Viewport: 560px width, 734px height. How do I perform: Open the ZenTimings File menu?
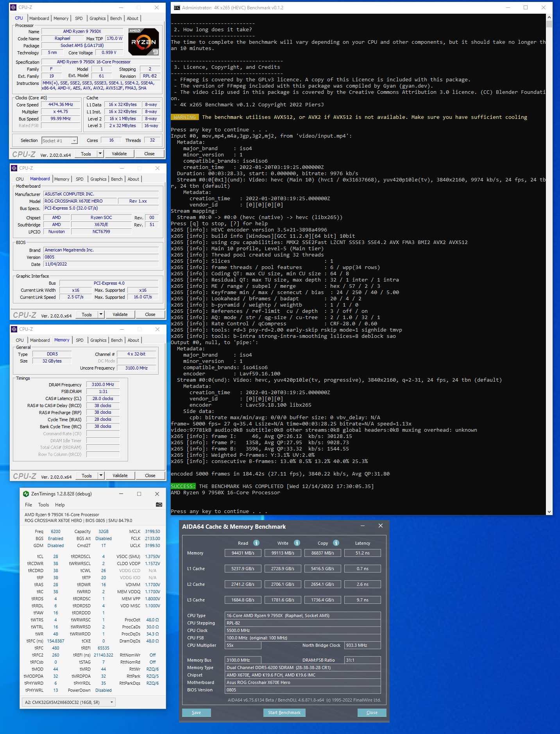(29, 505)
